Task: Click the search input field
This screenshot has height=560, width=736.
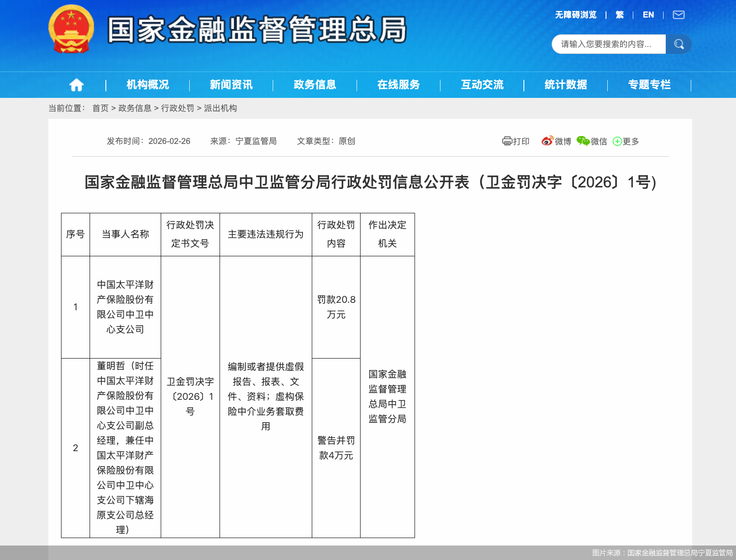Action: pyautogui.click(x=608, y=44)
